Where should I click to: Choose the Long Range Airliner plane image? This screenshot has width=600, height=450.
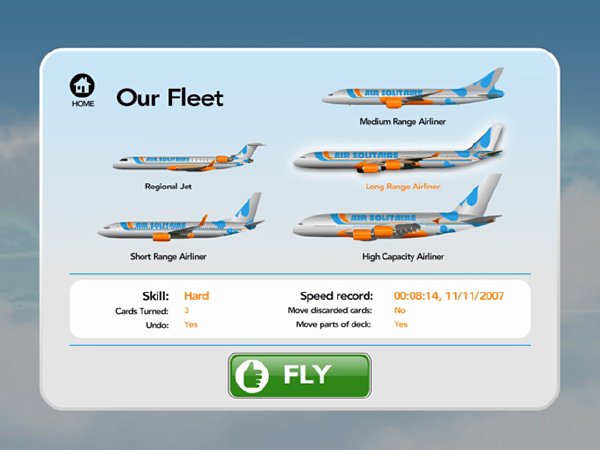click(398, 148)
